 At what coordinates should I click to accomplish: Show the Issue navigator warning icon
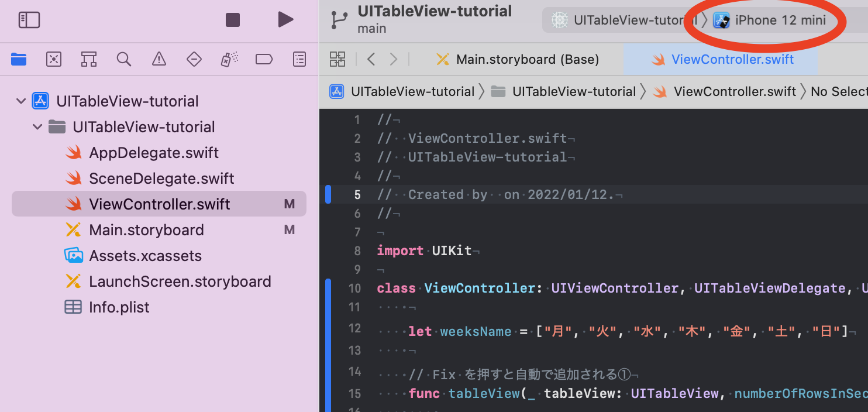click(x=159, y=59)
